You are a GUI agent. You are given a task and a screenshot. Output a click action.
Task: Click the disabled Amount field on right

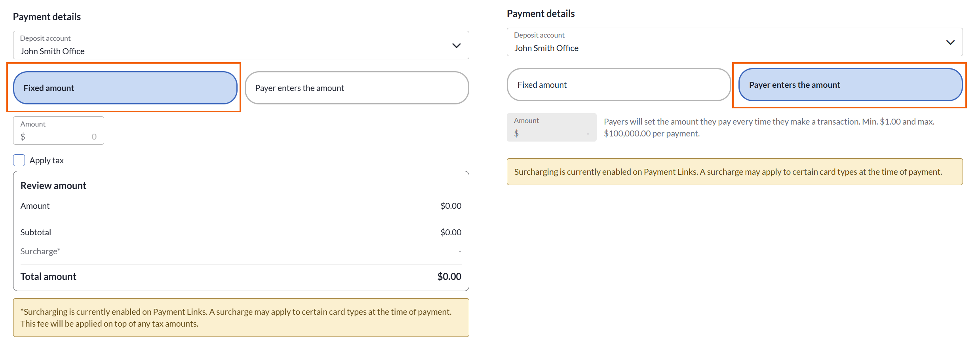coord(551,128)
